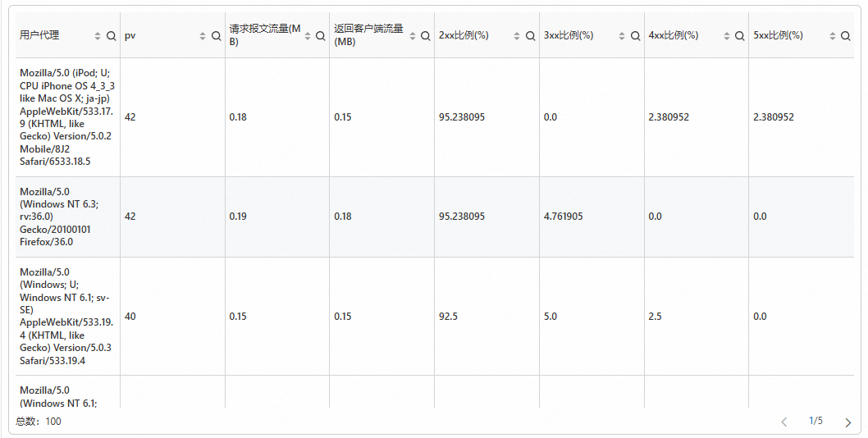Search within the 用户代理 column
The height and width of the screenshot is (438, 868).
tap(112, 36)
